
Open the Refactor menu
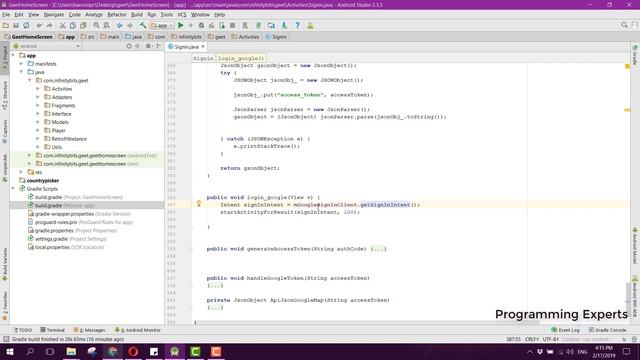pos(117,15)
